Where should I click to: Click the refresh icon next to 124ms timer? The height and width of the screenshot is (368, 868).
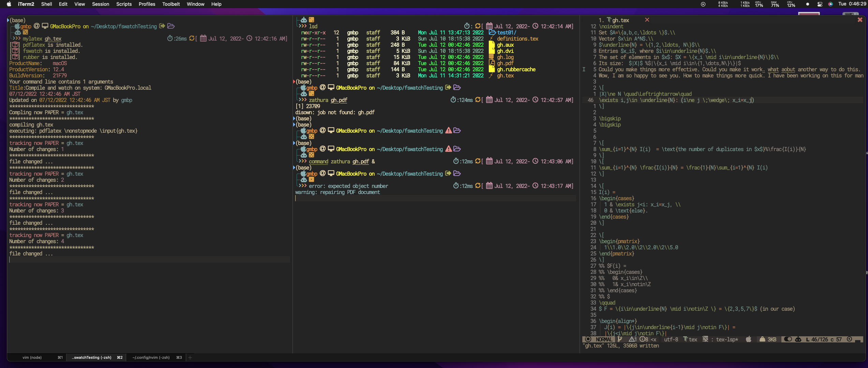click(478, 100)
